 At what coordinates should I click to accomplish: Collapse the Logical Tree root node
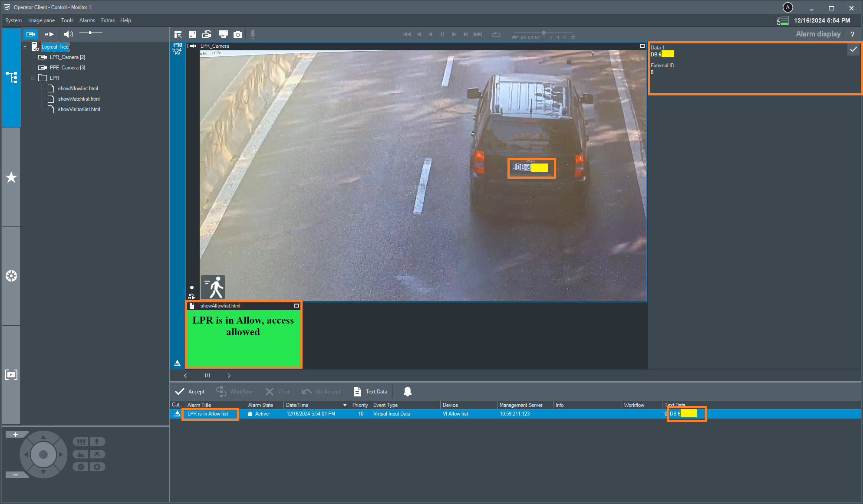point(25,47)
